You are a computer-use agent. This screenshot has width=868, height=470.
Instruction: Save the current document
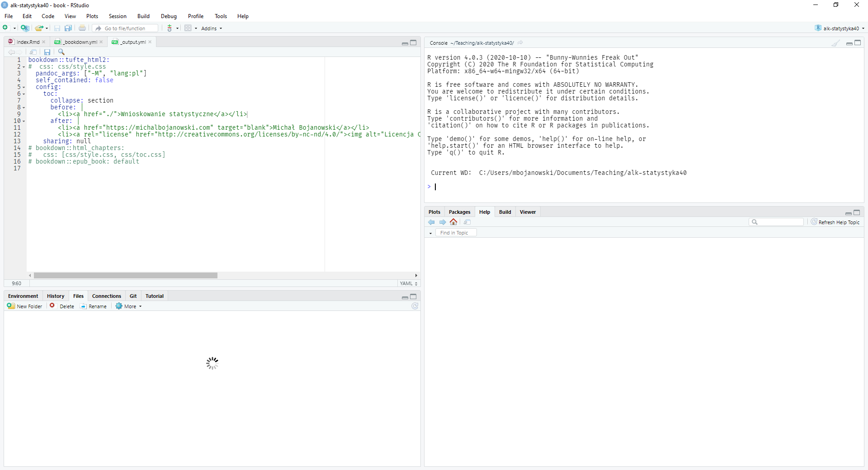[57, 28]
